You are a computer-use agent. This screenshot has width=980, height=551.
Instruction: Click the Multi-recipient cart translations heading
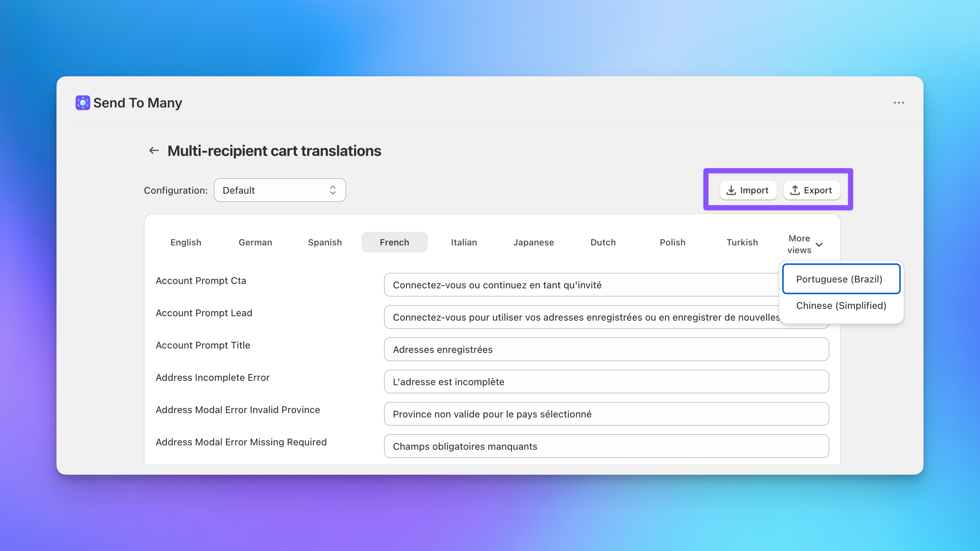[x=274, y=151]
